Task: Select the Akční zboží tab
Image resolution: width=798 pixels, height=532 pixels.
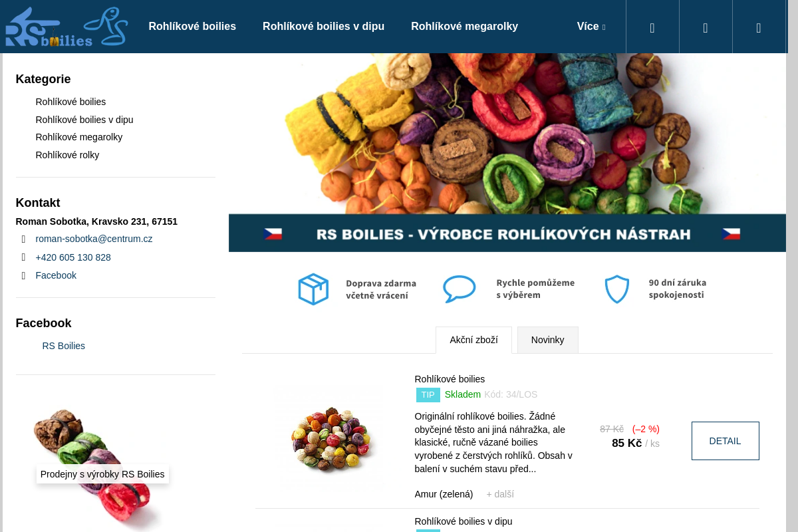Action: pyautogui.click(x=473, y=340)
